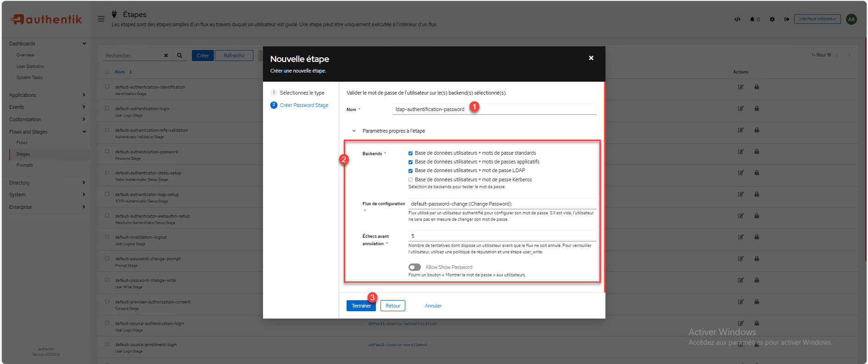Enable the Kerberos password backend checkbox

click(x=410, y=180)
